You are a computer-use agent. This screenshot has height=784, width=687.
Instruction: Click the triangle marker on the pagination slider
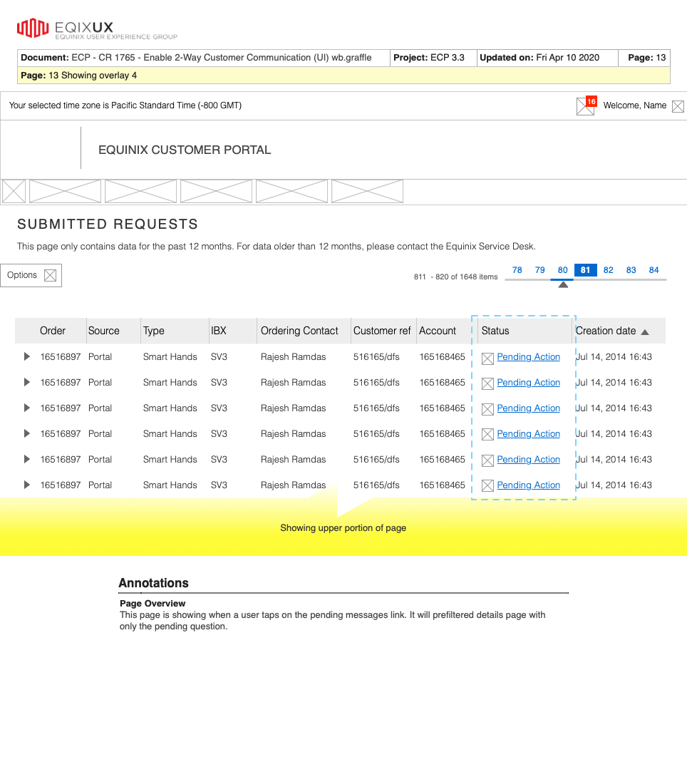(563, 284)
